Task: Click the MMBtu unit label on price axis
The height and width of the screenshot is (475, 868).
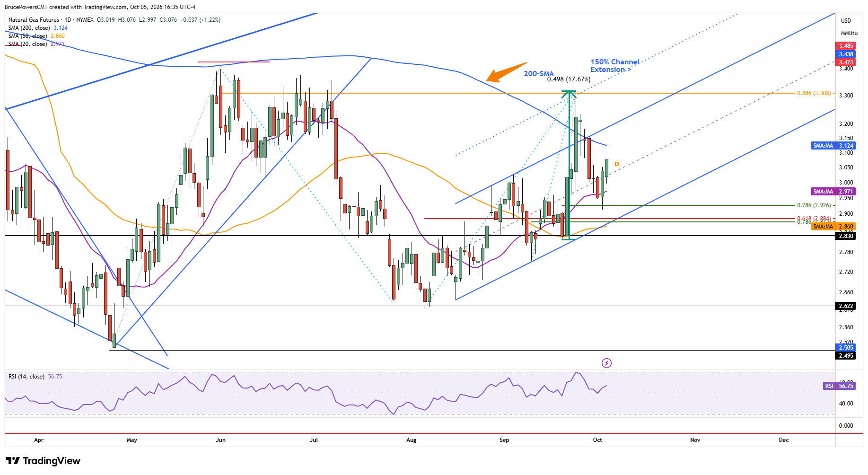Action: (x=849, y=33)
